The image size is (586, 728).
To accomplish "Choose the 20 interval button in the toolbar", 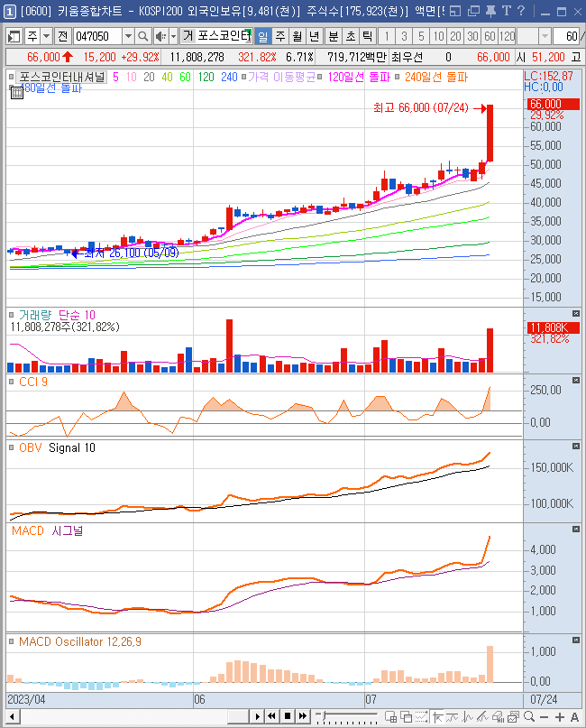I will click(455, 36).
